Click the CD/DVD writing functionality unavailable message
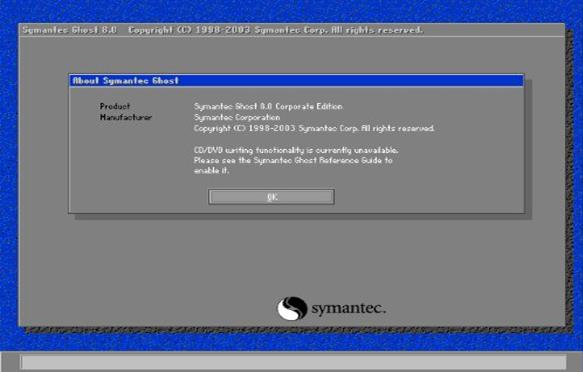Image resolution: width=583 pixels, height=372 pixels. (x=296, y=150)
